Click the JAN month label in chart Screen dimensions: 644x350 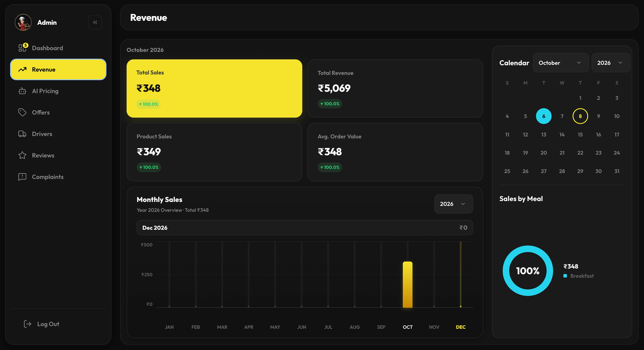[x=169, y=327]
